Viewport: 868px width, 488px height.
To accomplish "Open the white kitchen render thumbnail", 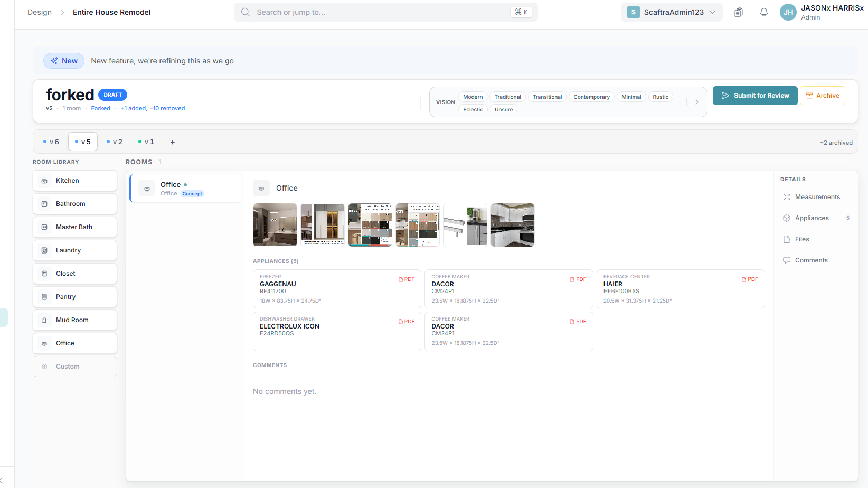I will coord(513,225).
